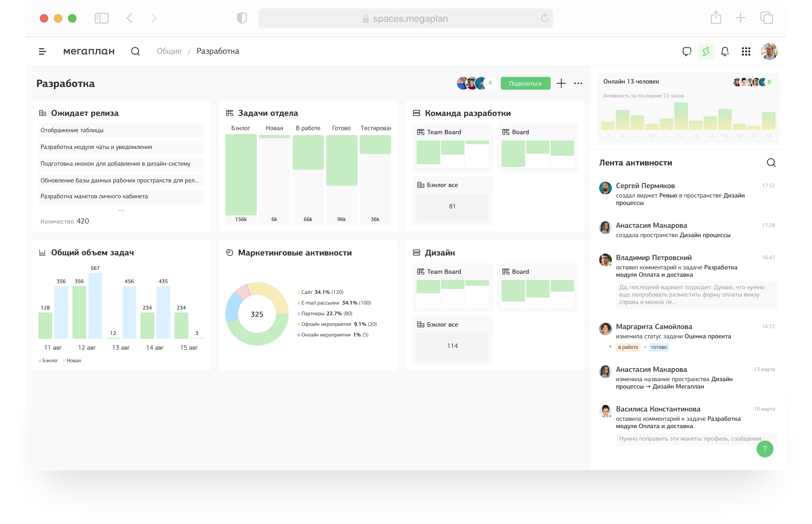Click the spaces.megaplan address field

[405, 18]
